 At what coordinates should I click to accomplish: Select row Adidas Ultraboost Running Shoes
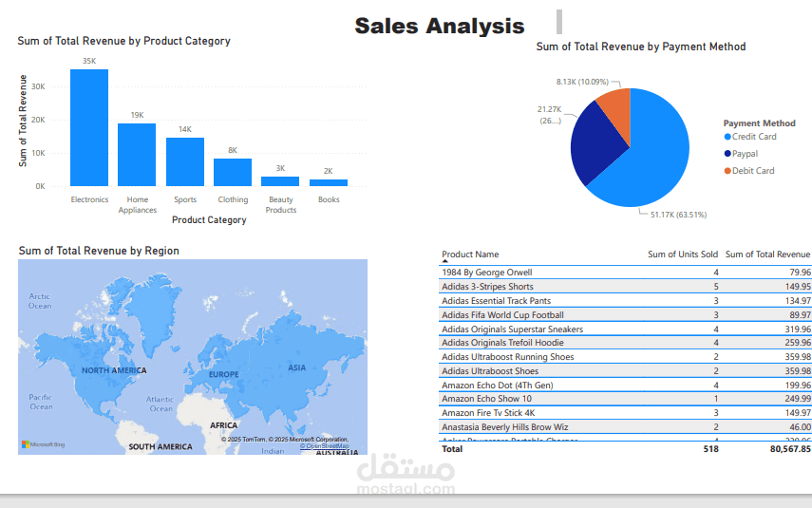pyautogui.click(x=625, y=357)
